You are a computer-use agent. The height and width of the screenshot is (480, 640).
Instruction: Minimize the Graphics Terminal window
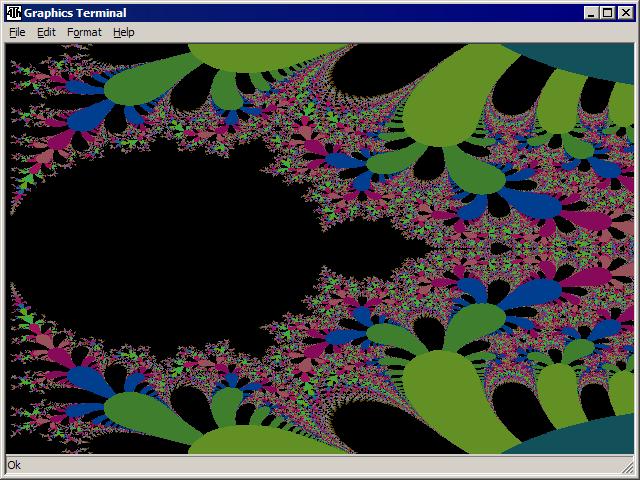[x=591, y=13]
